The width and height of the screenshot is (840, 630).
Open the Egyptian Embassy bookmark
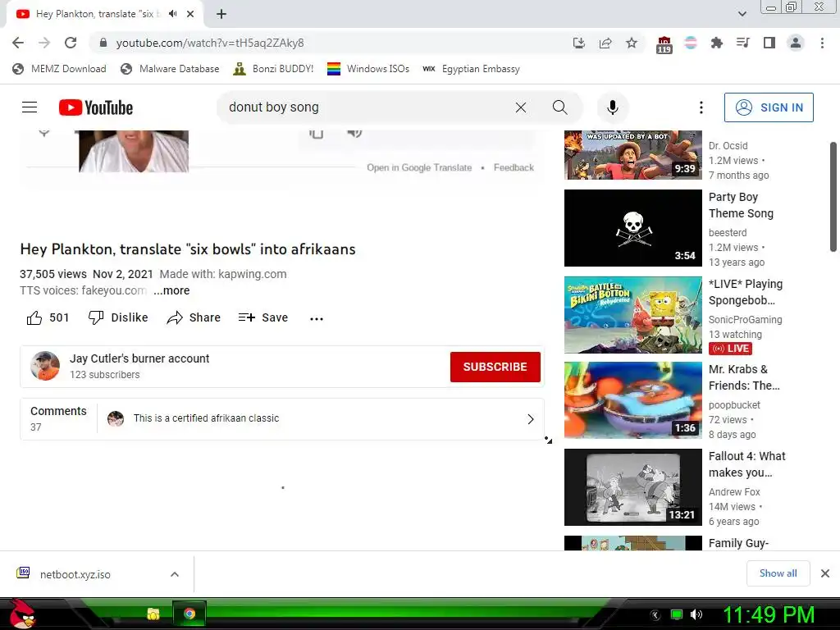471,69
